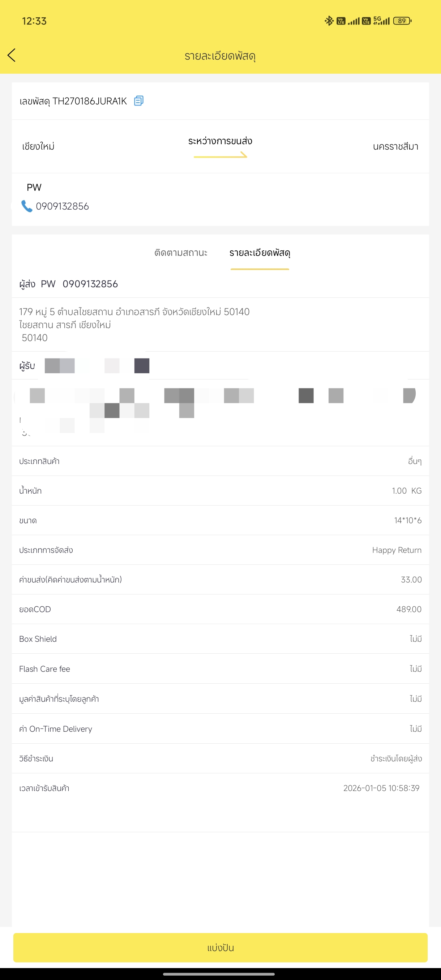The image size is (441, 980).
Task: Tap the Happy Return delivery type value
Action: tap(397, 550)
